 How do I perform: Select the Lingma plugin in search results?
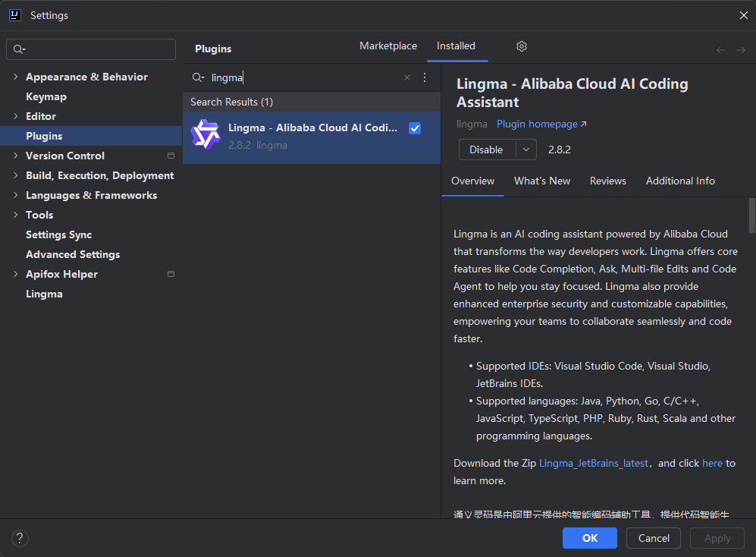tap(312, 137)
